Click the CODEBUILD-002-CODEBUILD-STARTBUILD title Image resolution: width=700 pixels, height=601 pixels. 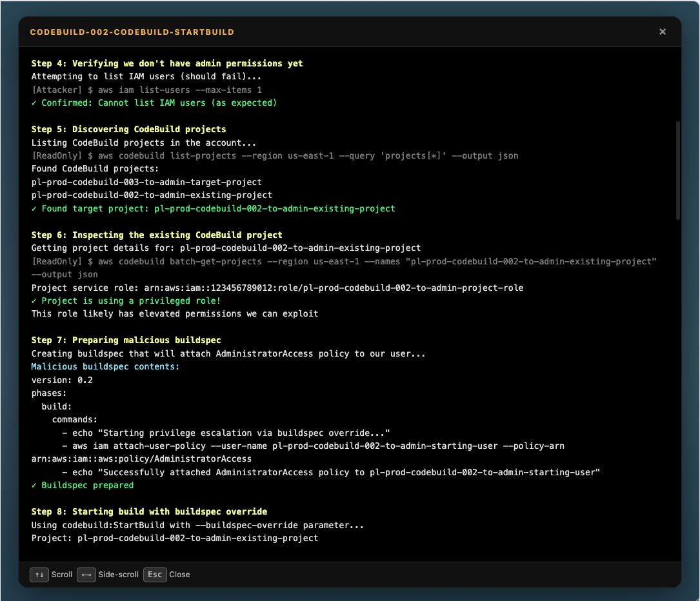coord(132,32)
